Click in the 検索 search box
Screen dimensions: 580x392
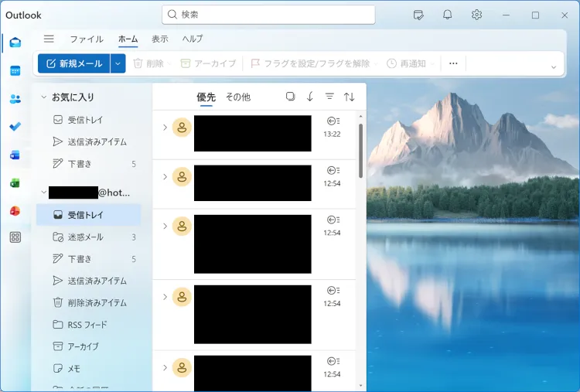coord(268,15)
